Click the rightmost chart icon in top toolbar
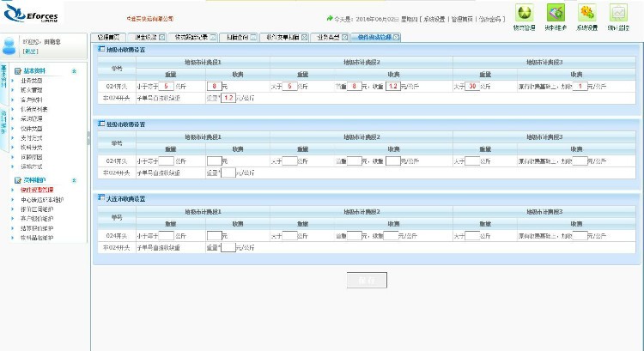This screenshot has height=351, width=644. tap(618, 13)
